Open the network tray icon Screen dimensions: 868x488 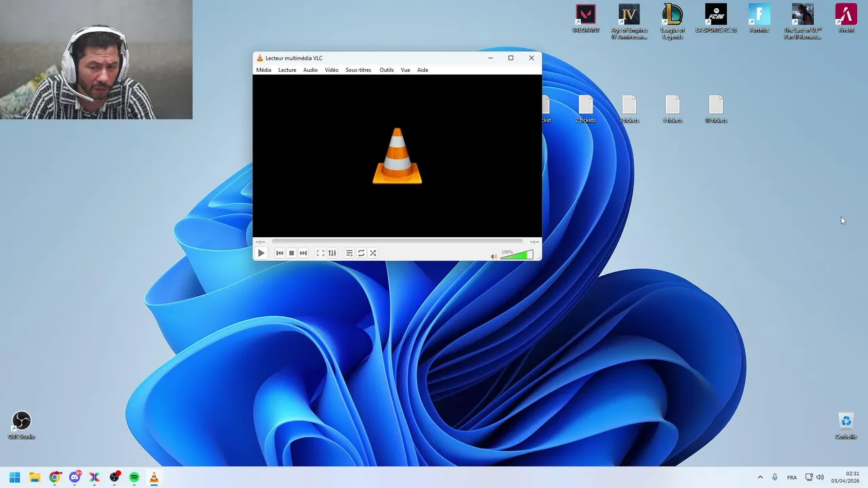[x=809, y=477]
